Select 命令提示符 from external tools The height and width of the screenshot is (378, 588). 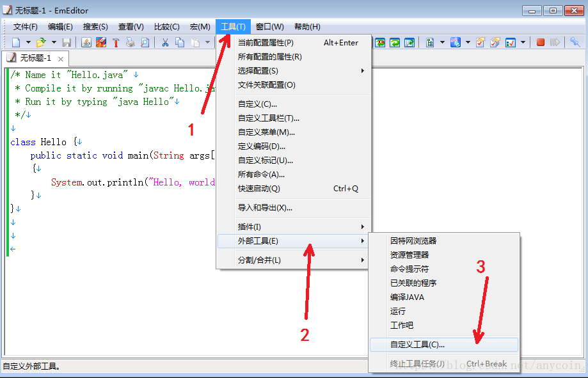click(409, 269)
